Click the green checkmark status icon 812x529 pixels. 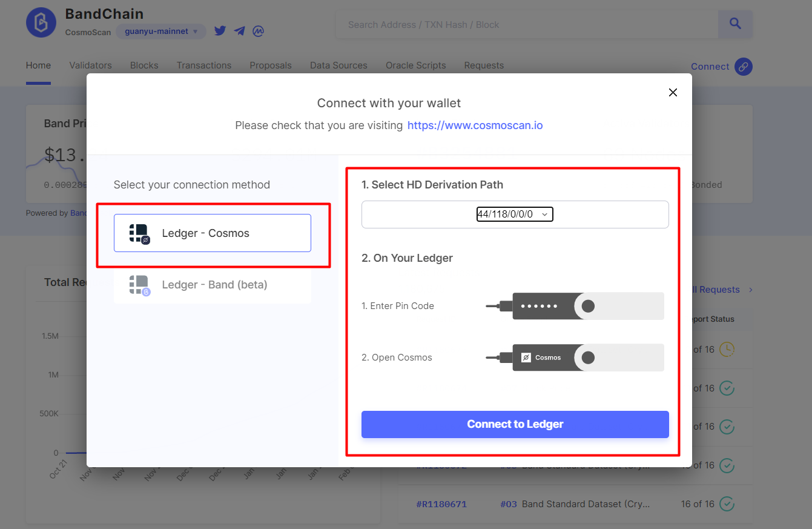pyautogui.click(x=726, y=388)
